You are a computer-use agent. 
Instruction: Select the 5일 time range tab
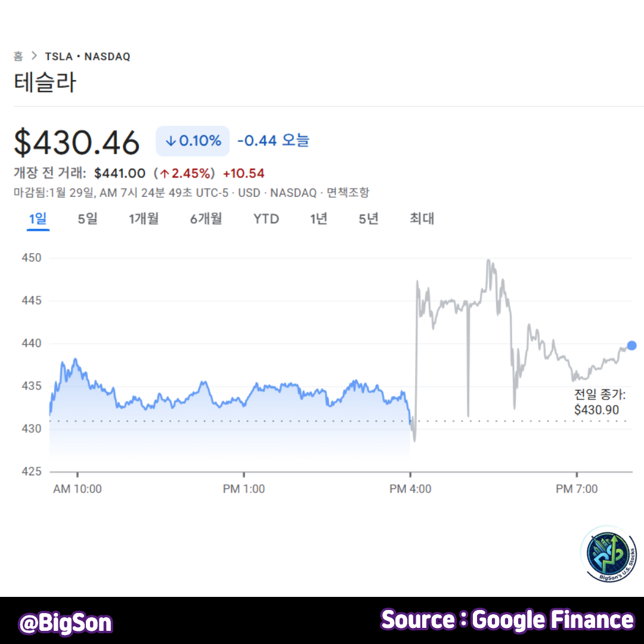[x=87, y=219]
